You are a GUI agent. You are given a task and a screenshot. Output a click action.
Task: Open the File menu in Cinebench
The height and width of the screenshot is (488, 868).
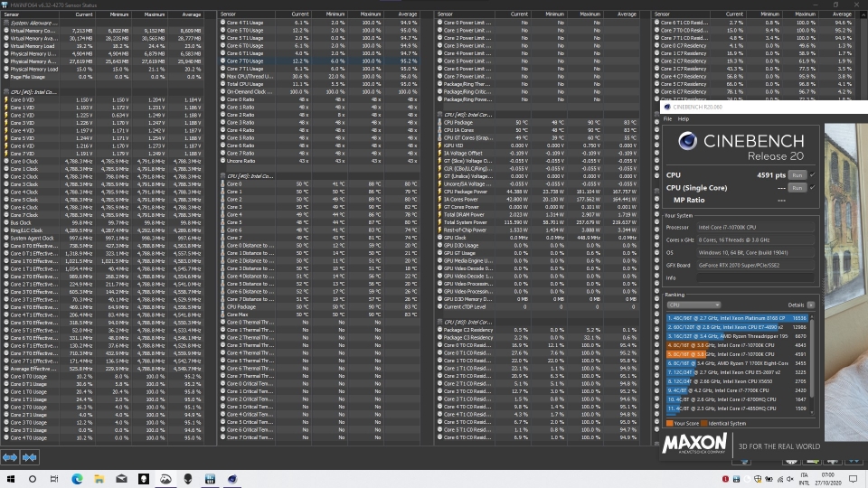tap(667, 119)
